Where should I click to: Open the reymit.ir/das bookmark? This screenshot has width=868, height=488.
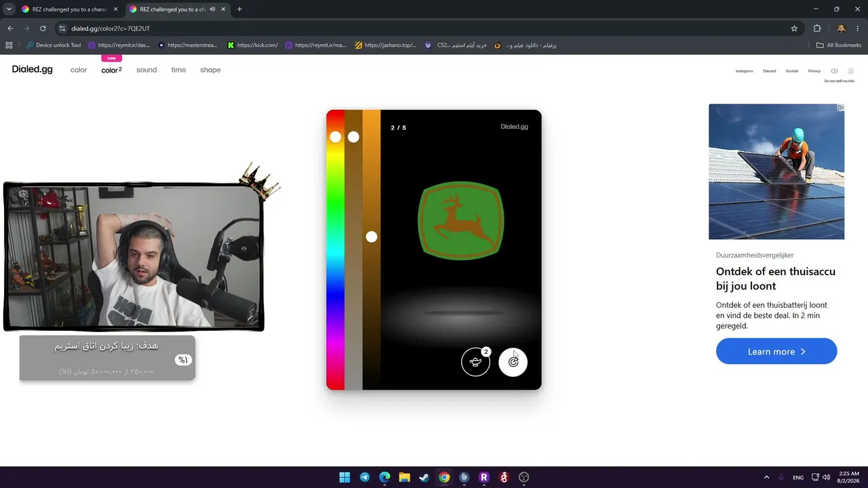(x=118, y=45)
